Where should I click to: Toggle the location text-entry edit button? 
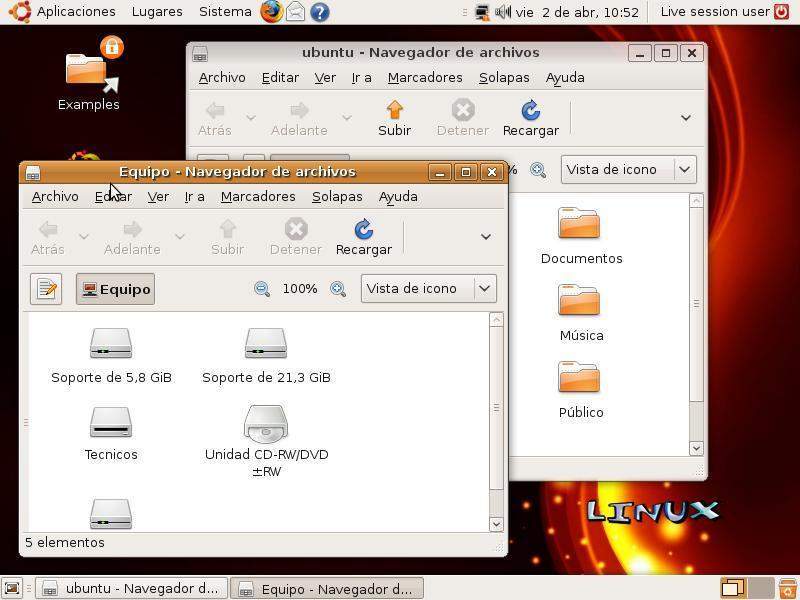[x=46, y=289]
